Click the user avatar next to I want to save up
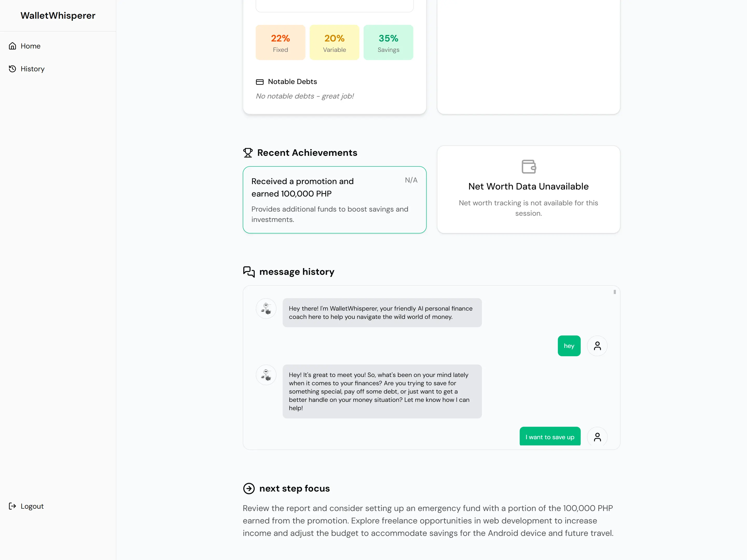This screenshot has width=747, height=560. pyautogui.click(x=597, y=436)
